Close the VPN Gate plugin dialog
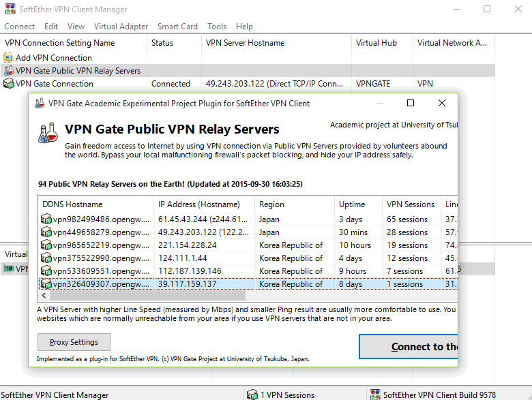 (x=441, y=103)
